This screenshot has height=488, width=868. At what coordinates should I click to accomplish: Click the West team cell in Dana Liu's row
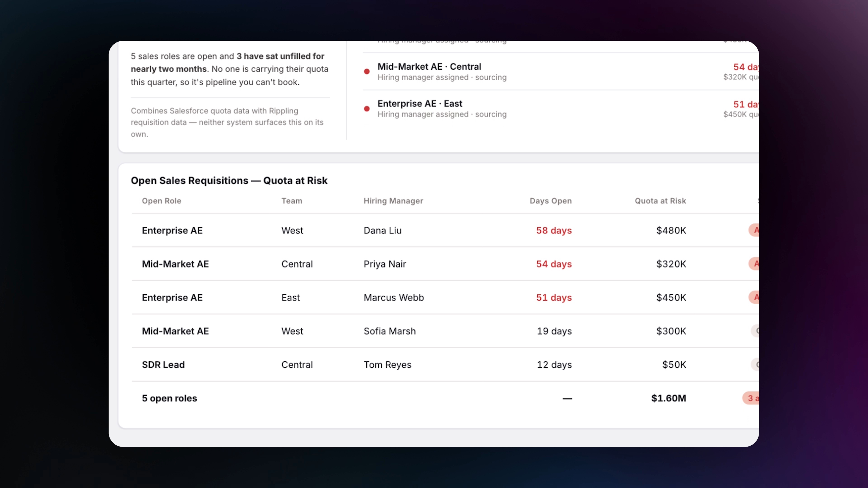click(x=292, y=230)
